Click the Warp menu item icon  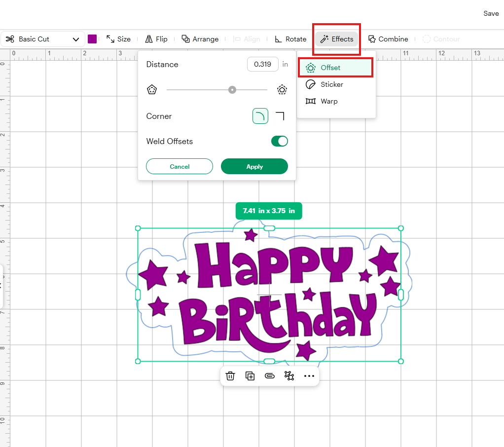[311, 101]
